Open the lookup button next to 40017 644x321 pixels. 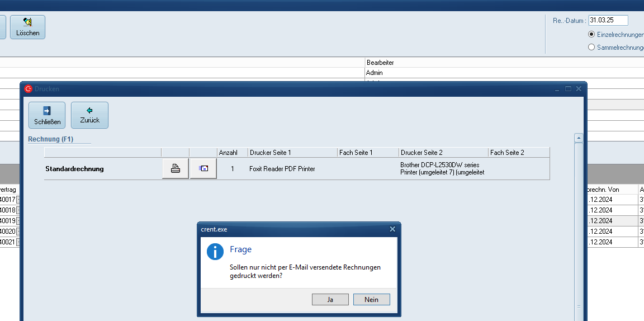click(18, 200)
